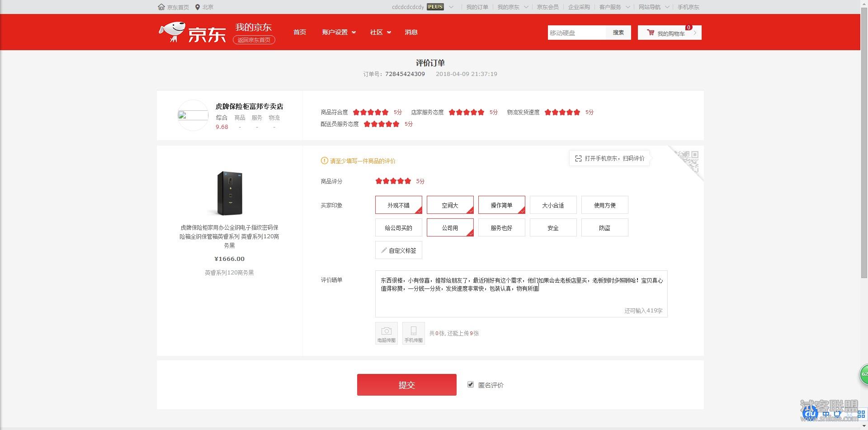Click the green floating circle at right edge

click(863, 374)
